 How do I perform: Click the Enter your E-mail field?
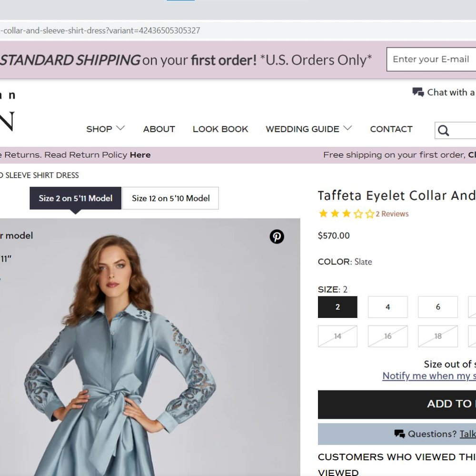pos(431,59)
